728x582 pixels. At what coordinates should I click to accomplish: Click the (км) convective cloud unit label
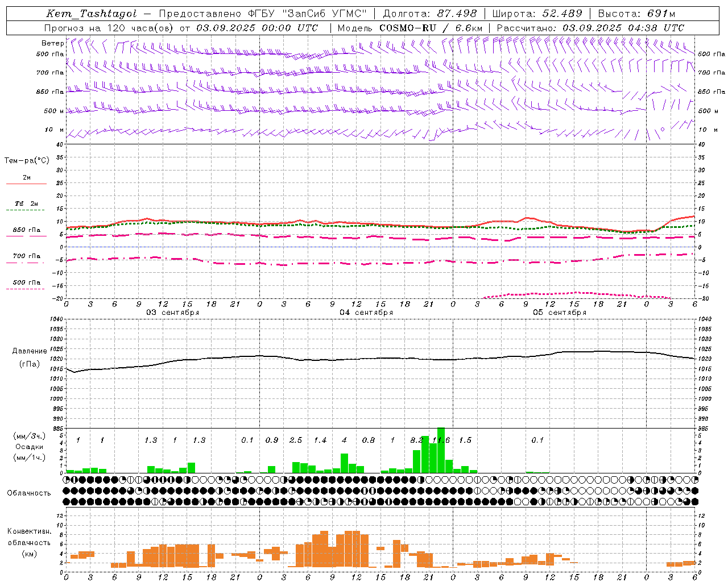pyautogui.click(x=29, y=554)
